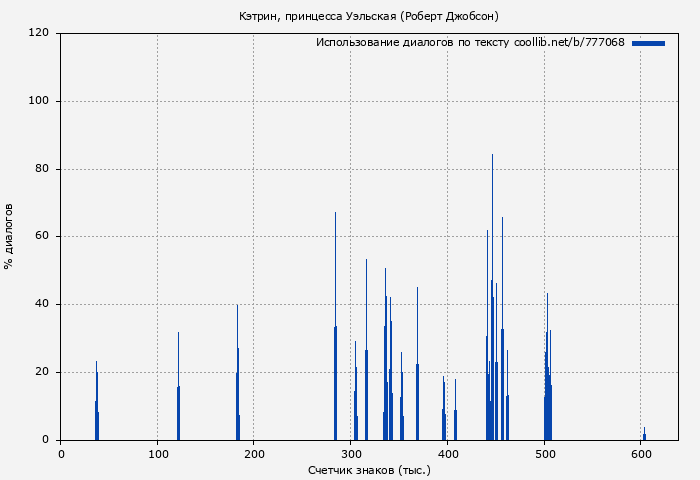Click the x-axis tick label 100
The width and height of the screenshot is (700, 480).
[157, 454]
